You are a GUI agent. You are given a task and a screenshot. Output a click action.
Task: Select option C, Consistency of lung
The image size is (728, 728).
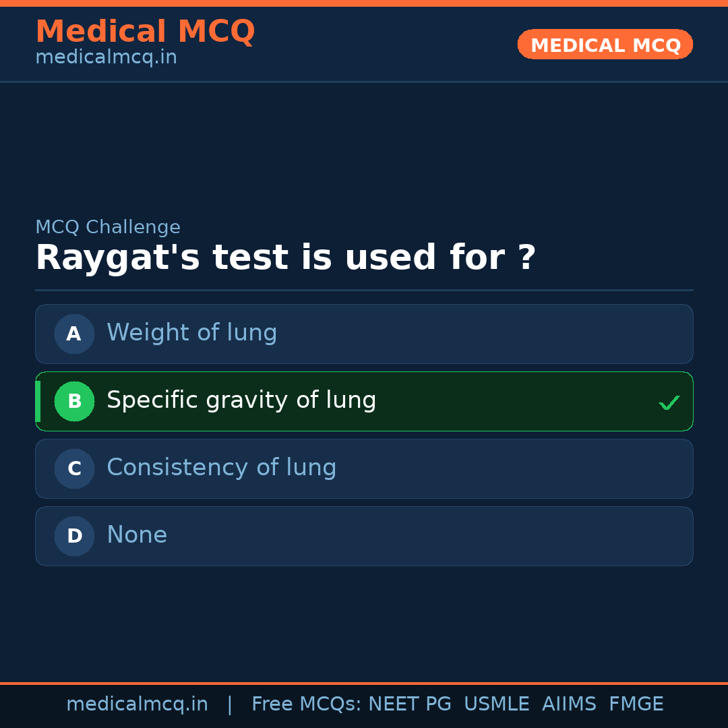(364, 468)
